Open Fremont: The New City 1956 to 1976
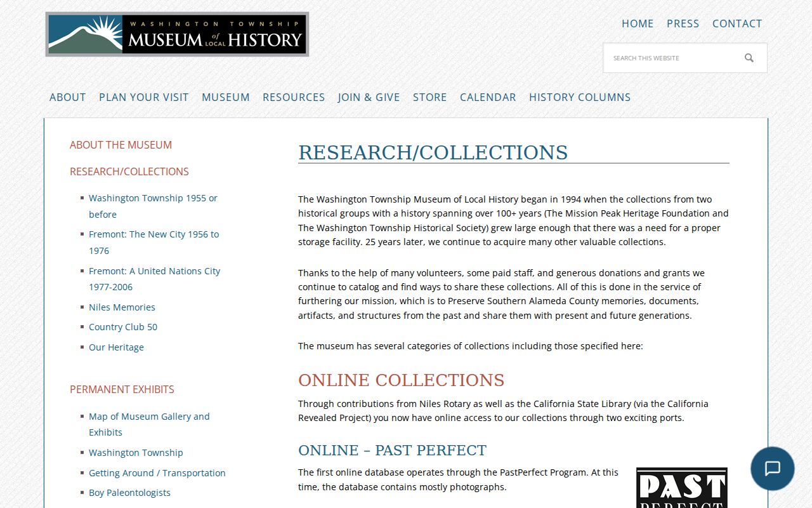Screen dimensions: 812x508 154,243
